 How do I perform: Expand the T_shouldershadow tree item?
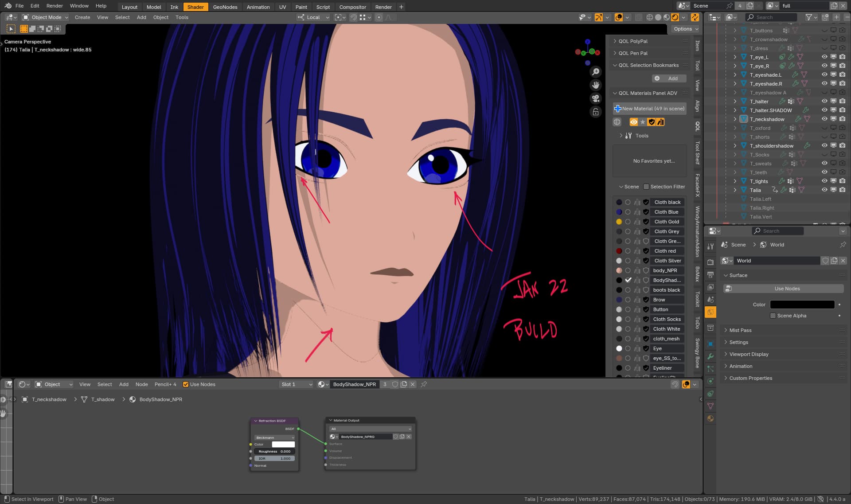[735, 146]
